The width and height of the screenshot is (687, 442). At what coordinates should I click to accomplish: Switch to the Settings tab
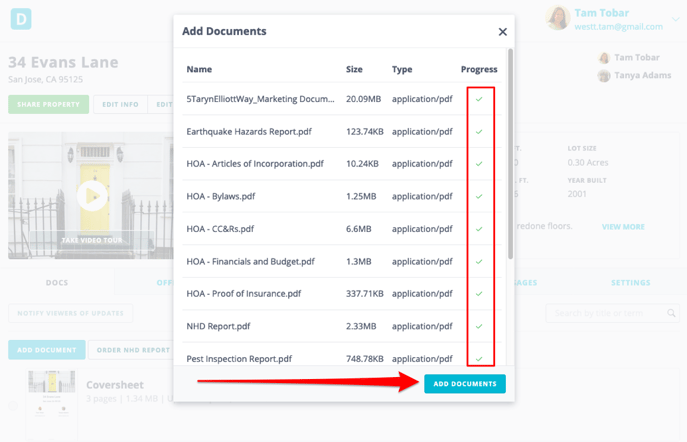coord(630,283)
